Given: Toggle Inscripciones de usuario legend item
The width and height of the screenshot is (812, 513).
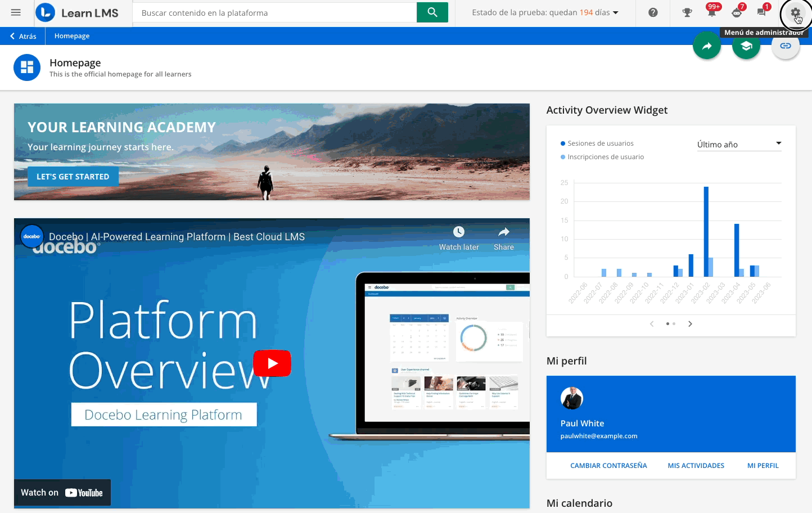Looking at the screenshot, I should click(602, 157).
